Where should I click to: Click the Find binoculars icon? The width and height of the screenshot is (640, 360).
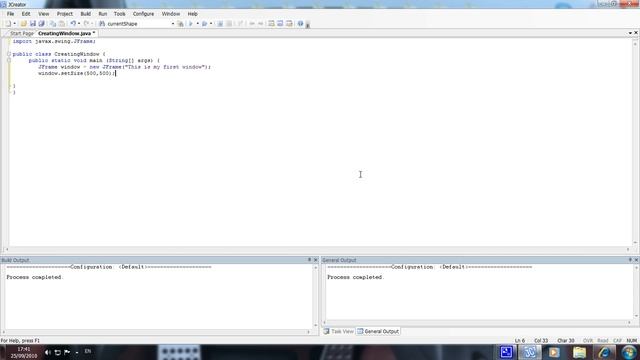(x=102, y=24)
